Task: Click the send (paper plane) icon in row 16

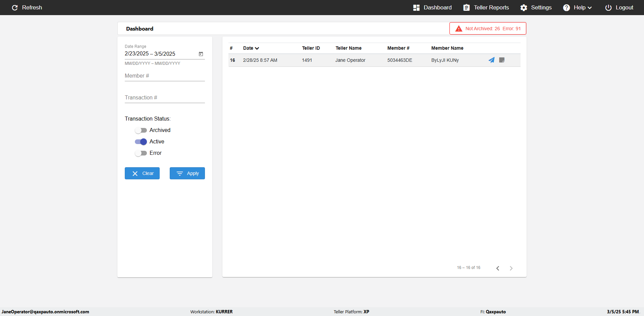Action: coord(491,60)
